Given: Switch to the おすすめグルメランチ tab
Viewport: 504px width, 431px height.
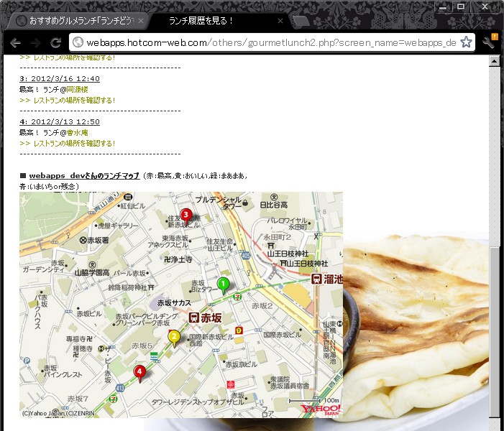Looking at the screenshot, I should coord(77,21).
